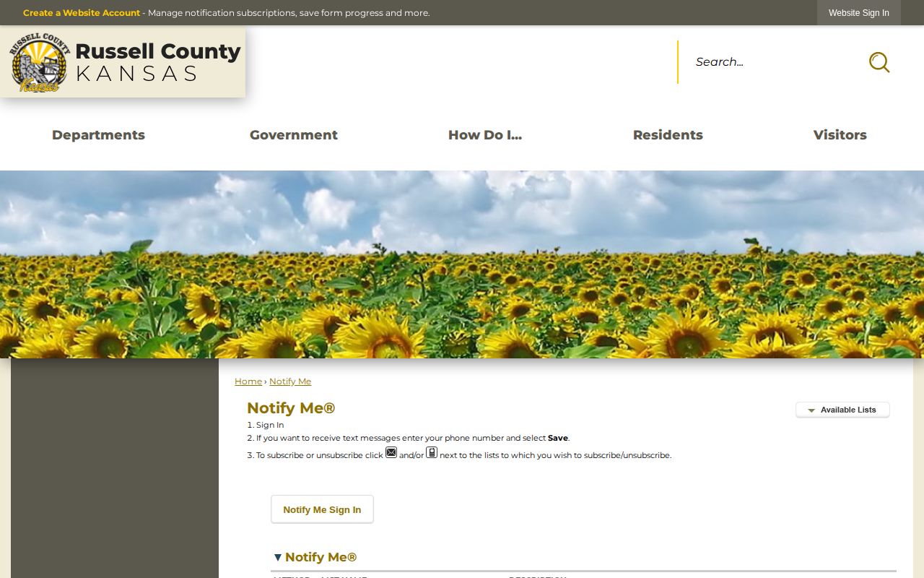Click the Notify Me Sign In button
This screenshot has width=924, height=578.
click(x=322, y=509)
